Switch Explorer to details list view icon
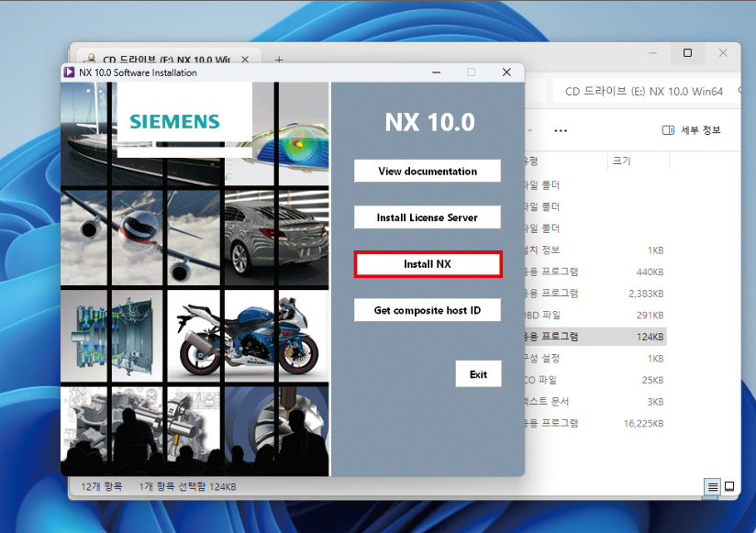The width and height of the screenshot is (756, 533). (x=713, y=487)
